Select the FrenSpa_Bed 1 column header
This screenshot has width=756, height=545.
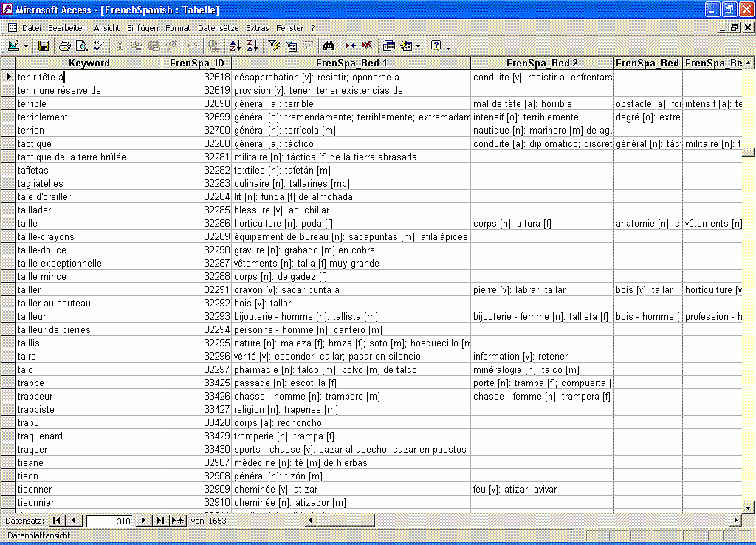pos(351,64)
